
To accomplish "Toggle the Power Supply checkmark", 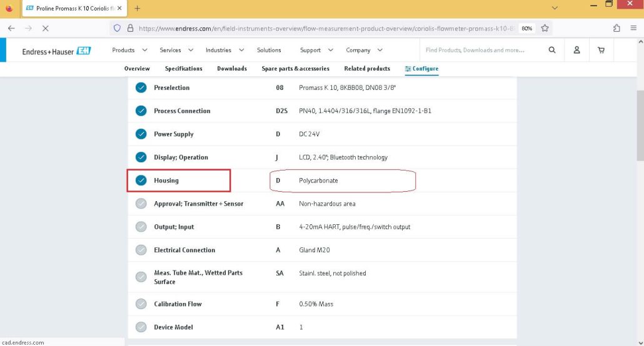I will pyautogui.click(x=141, y=134).
